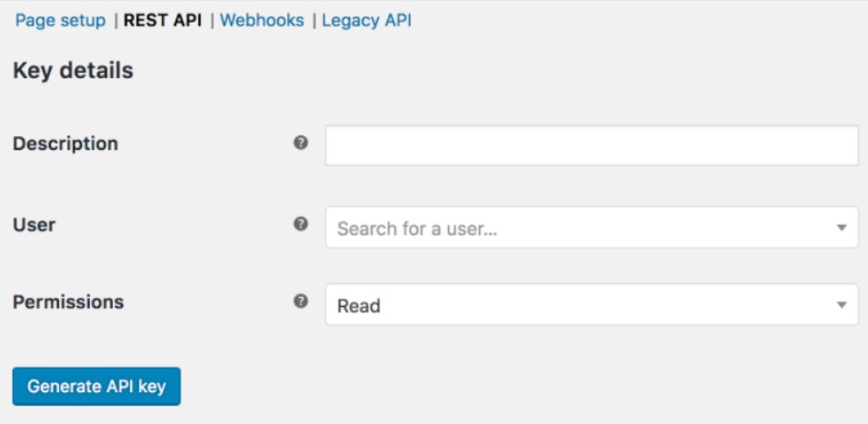Viewport: 868px width, 424px height.
Task: Switch to the REST API tab
Action: click(x=163, y=21)
